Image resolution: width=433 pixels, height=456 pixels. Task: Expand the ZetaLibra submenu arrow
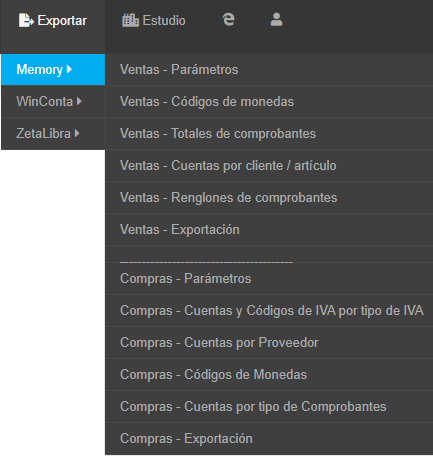coord(77,133)
